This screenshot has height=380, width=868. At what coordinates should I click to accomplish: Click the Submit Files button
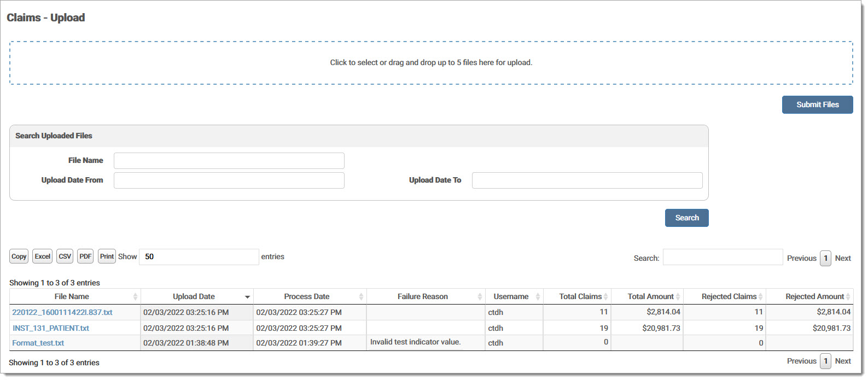click(817, 104)
